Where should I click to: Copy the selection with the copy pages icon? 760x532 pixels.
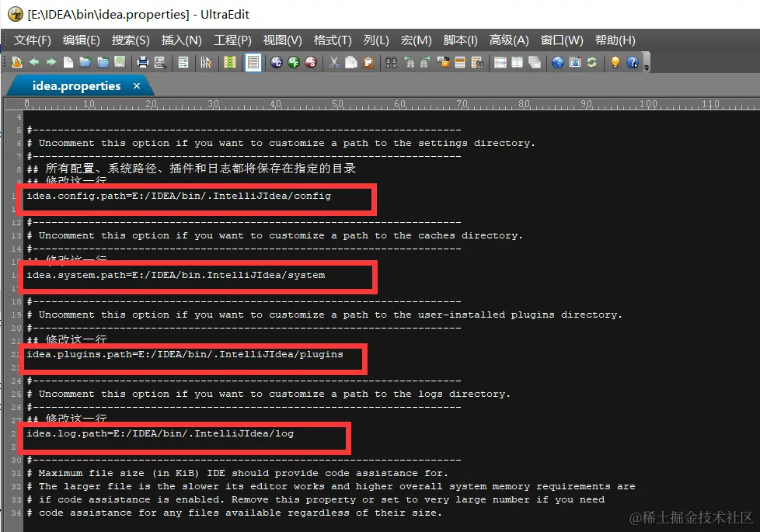(x=351, y=62)
